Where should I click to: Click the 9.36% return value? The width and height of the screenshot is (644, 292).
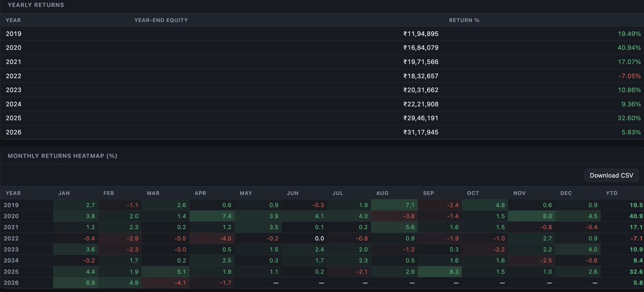point(631,104)
